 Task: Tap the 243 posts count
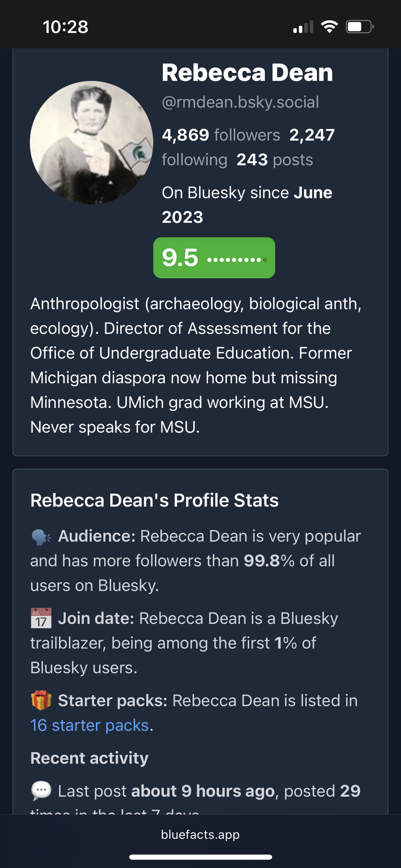274,160
